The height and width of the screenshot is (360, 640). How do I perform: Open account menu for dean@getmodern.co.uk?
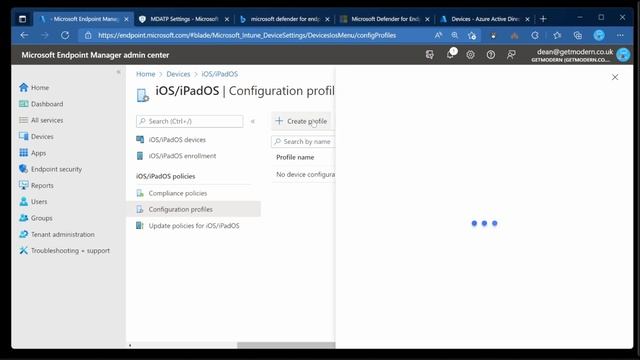[x=581, y=55]
